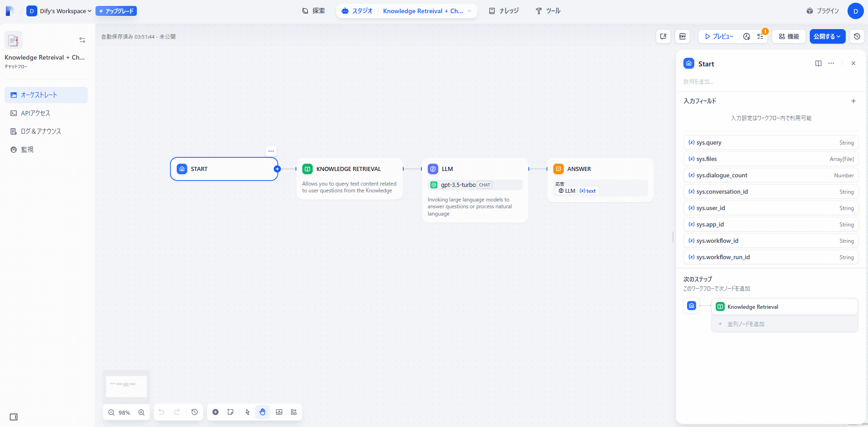The width and height of the screenshot is (868, 427).
Task: Open the user avatar menu
Action: pyautogui.click(x=855, y=11)
